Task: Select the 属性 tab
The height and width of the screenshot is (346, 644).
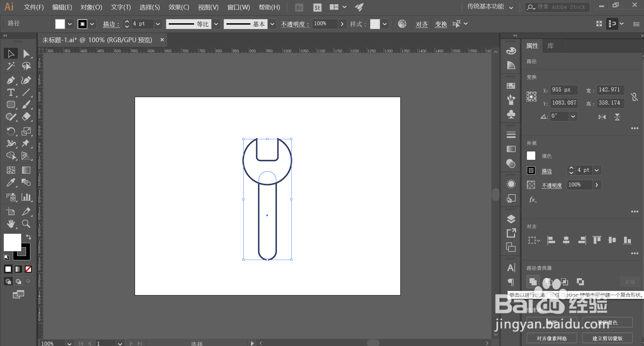Action: [532, 46]
